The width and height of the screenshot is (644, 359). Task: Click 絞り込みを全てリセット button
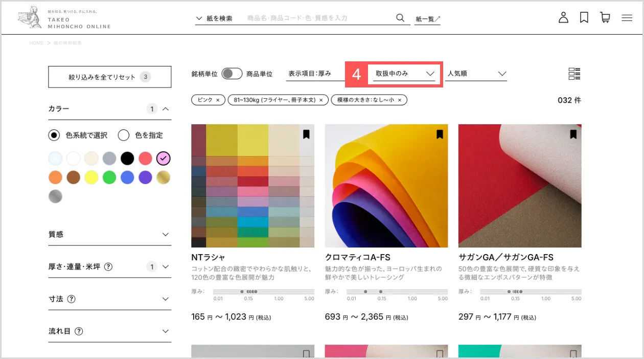pyautogui.click(x=109, y=77)
